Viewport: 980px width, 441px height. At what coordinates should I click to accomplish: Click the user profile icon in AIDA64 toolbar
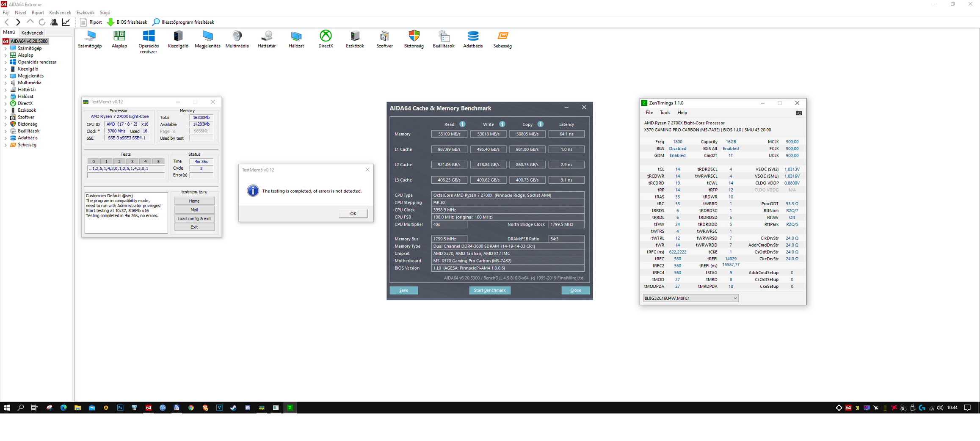(54, 22)
